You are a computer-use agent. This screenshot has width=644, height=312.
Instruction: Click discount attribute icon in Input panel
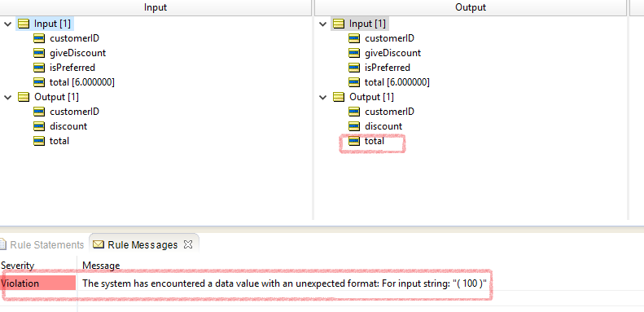tap(39, 126)
